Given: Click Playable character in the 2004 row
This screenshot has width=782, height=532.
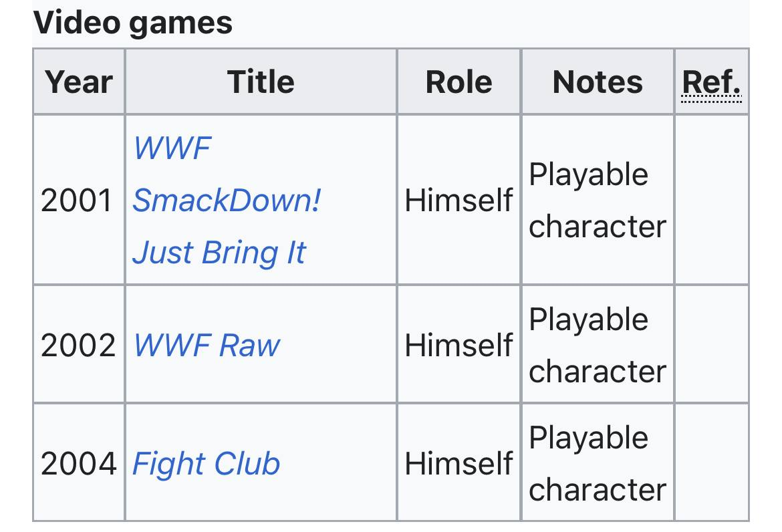Looking at the screenshot, I should tap(597, 463).
